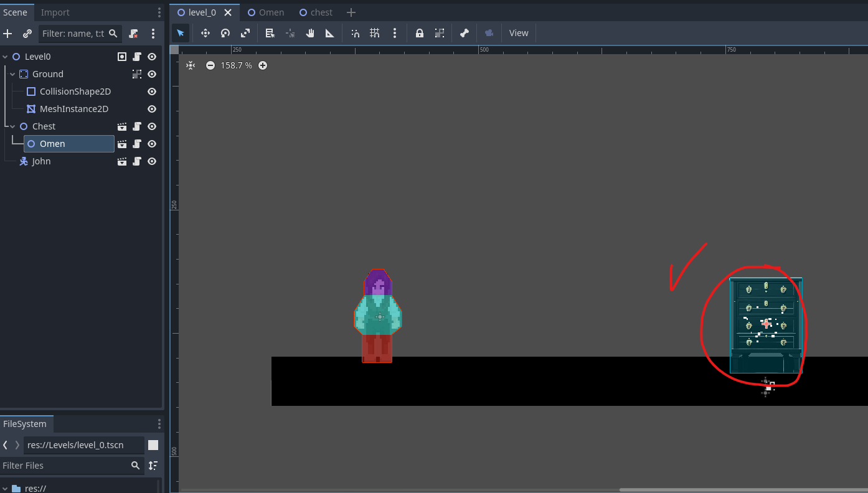Screen dimensions: 868x493
Task: Enable the Ruler Mode tool
Action: click(329, 32)
